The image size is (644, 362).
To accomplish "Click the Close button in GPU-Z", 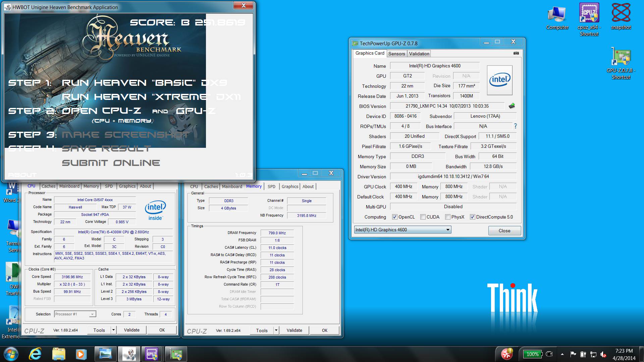I will (x=504, y=231).
